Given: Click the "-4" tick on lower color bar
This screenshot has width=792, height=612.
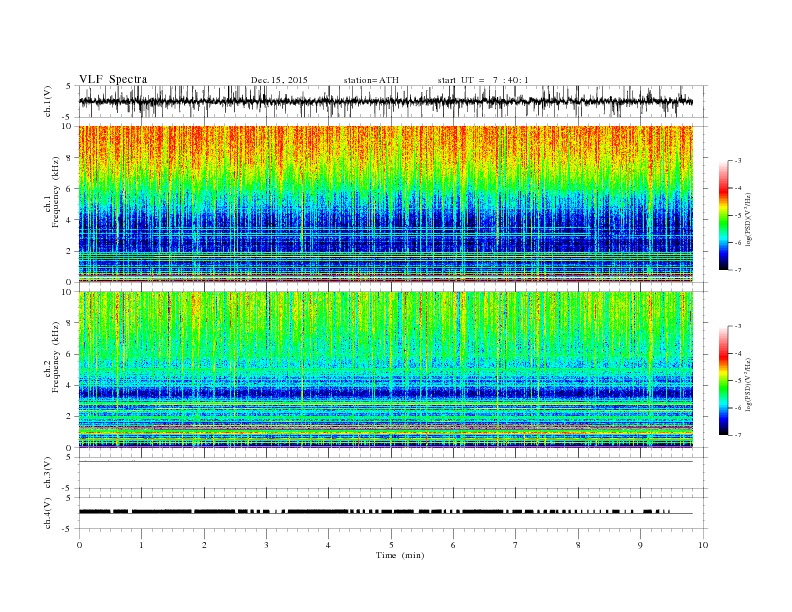Looking at the screenshot, I should [x=737, y=353].
